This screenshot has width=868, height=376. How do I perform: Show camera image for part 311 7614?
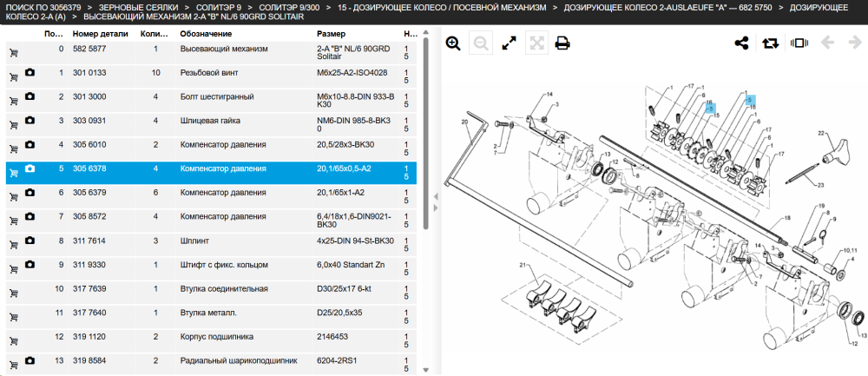click(30, 241)
